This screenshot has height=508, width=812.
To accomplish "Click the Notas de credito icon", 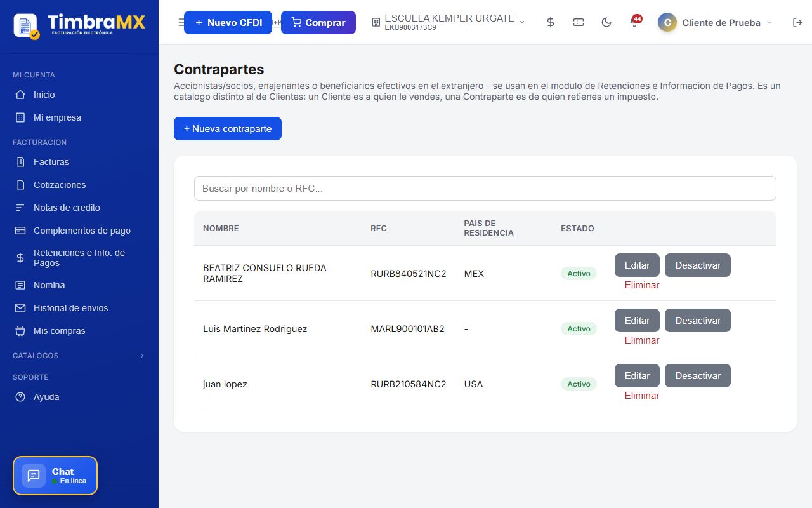I will pos(20,208).
